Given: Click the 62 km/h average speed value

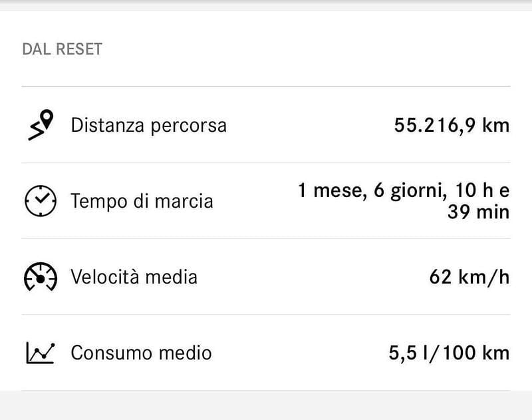Looking at the screenshot, I should click(469, 277).
